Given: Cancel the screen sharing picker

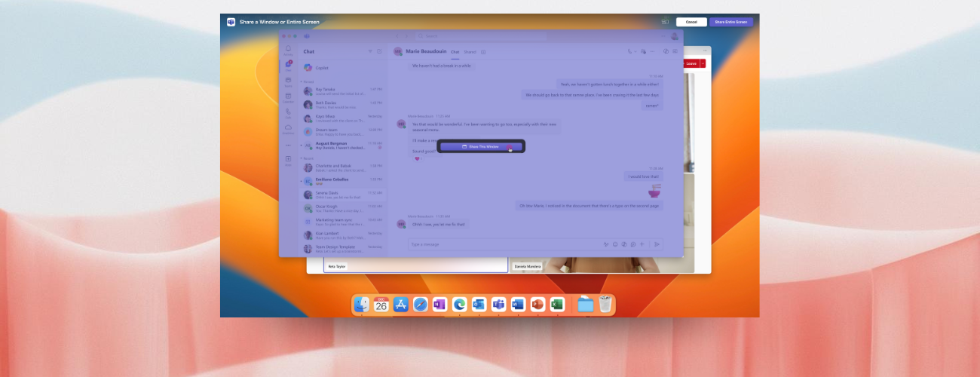Looking at the screenshot, I should pyautogui.click(x=691, y=22).
